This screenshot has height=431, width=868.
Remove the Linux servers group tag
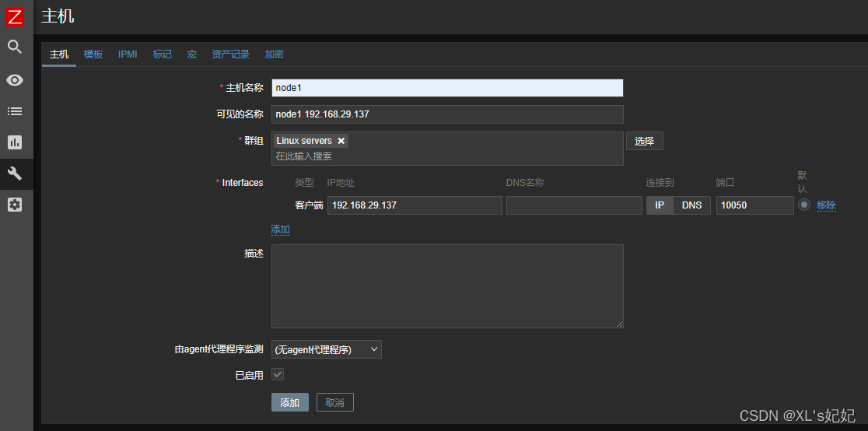click(341, 141)
